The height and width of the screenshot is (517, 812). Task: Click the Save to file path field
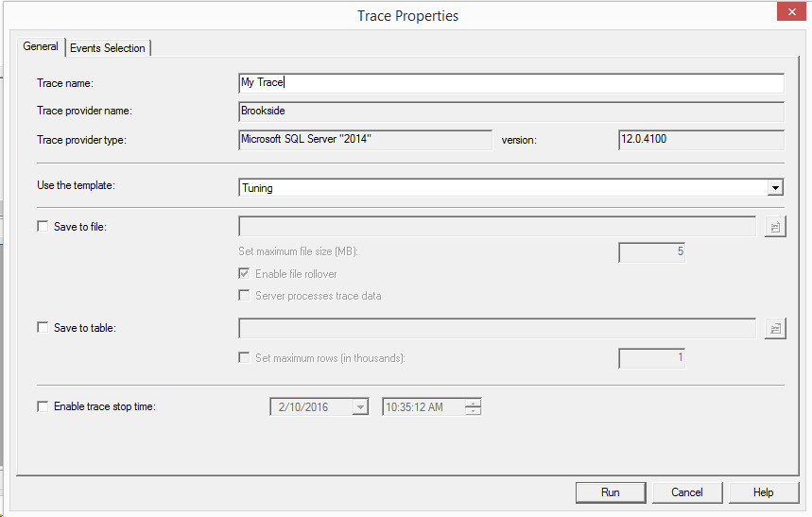[x=497, y=227]
